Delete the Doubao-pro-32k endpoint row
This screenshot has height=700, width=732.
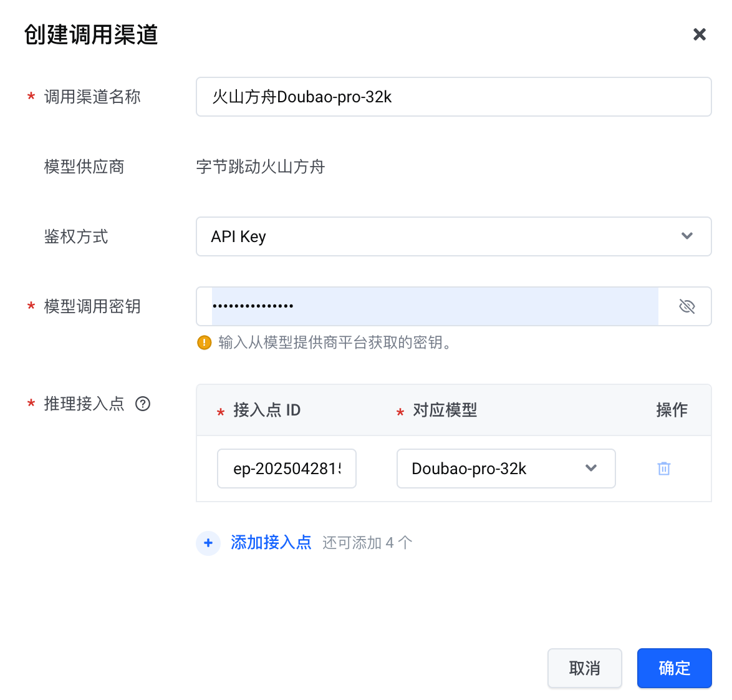point(664,469)
